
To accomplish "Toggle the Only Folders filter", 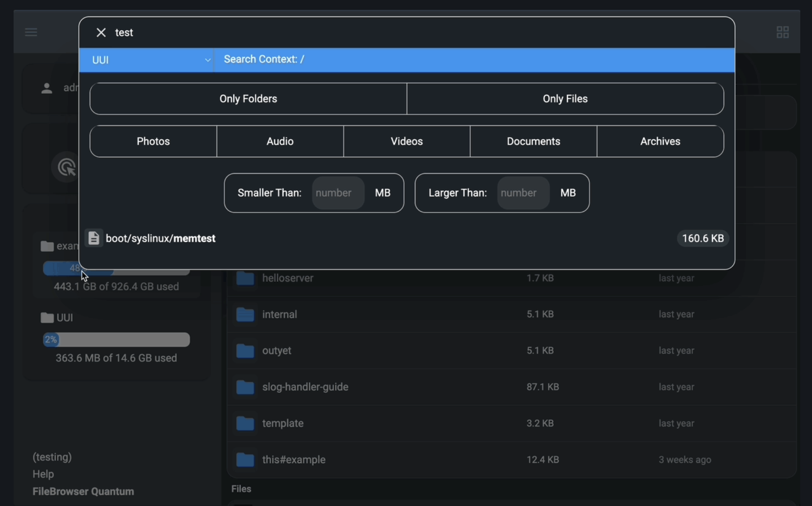I will click(248, 99).
